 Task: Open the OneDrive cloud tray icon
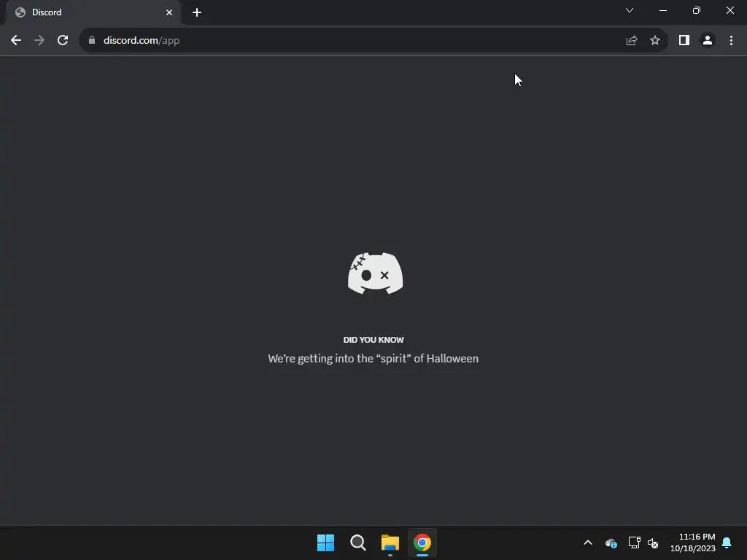point(611,542)
